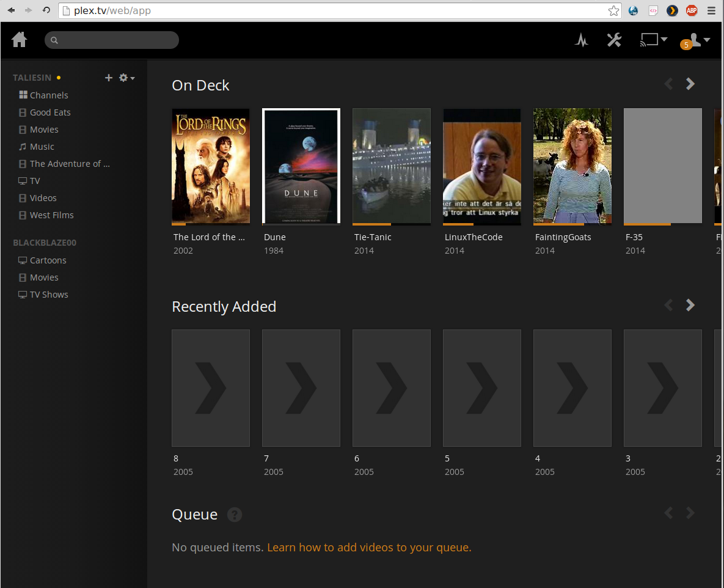
Task: Open the TV library under Taliesin
Action: [x=29, y=180]
